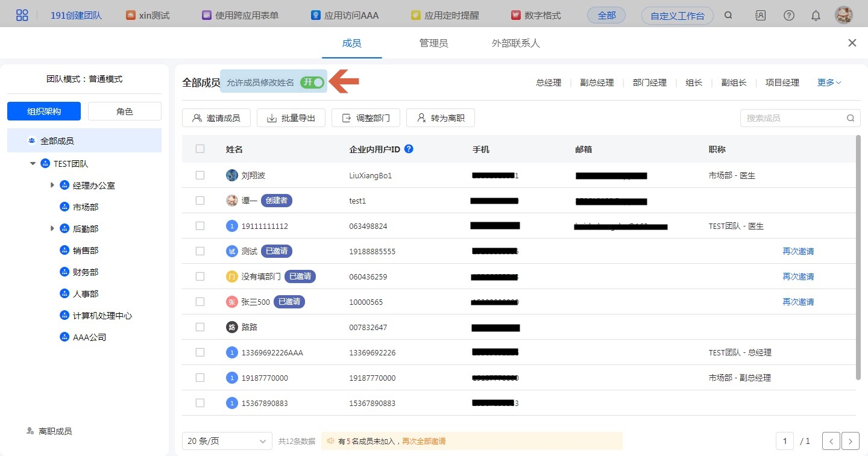This screenshot has height=456, width=868.
Task: Open the app grid launcher icon
Action: coord(22,15)
